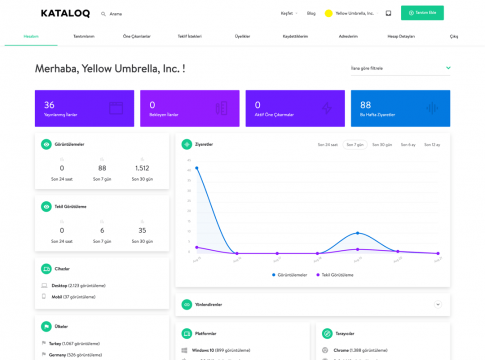Screen dimensions: 485x360
Task: Open the Blog link in header
Action: pos(311,13)
